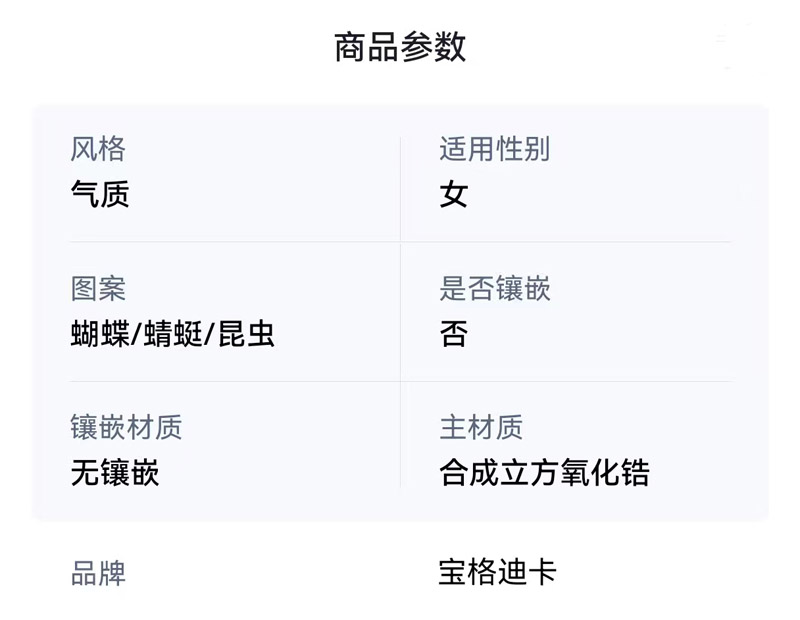Viewport: 800px width, 620px height.
Task: Click the 品牌 label
Action: tap(98, 574)
